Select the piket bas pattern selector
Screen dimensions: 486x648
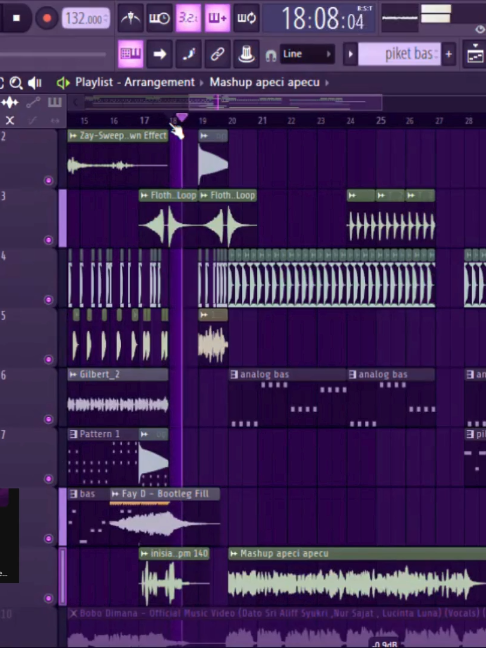[x=399, y=54]
